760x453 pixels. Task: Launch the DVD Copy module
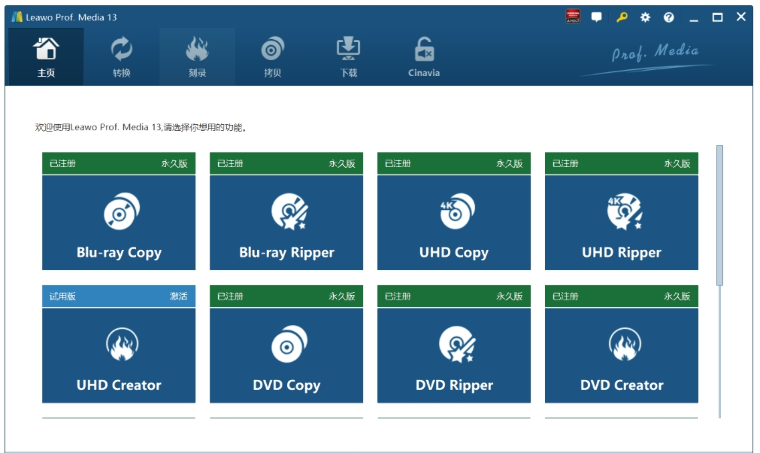(x=286, y=354)
